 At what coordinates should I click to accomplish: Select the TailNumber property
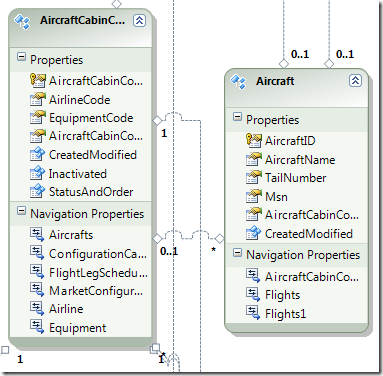tap(296, 178)
